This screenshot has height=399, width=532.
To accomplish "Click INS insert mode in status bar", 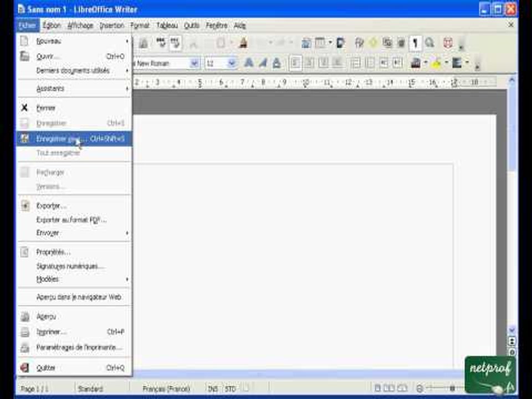I will click(213, 388).
